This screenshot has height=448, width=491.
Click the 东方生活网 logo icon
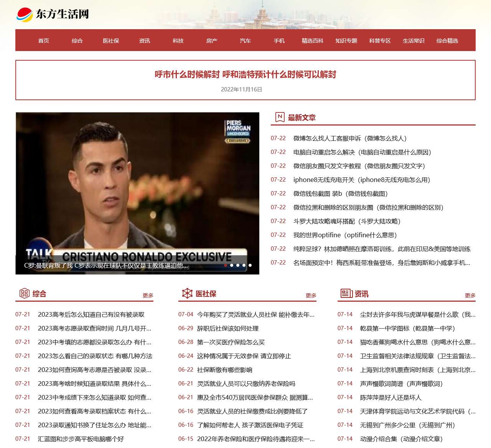25,15
